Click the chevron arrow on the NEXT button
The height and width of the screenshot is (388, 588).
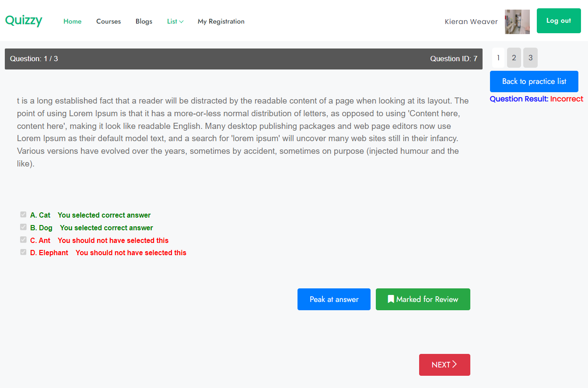454,364
